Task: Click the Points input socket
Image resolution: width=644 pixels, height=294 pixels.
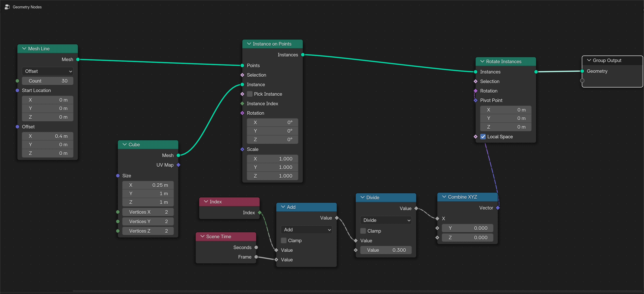Action: click(242, 66)
